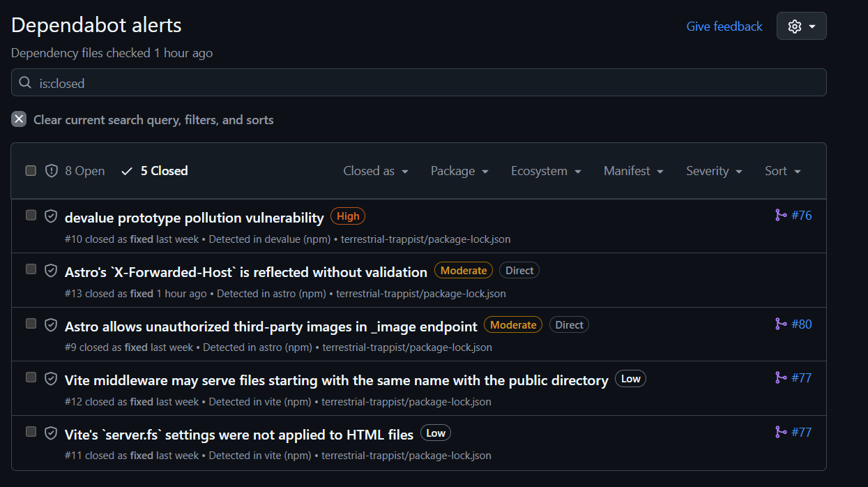Click the Dependabot alerts heading

tap(96, 25)
